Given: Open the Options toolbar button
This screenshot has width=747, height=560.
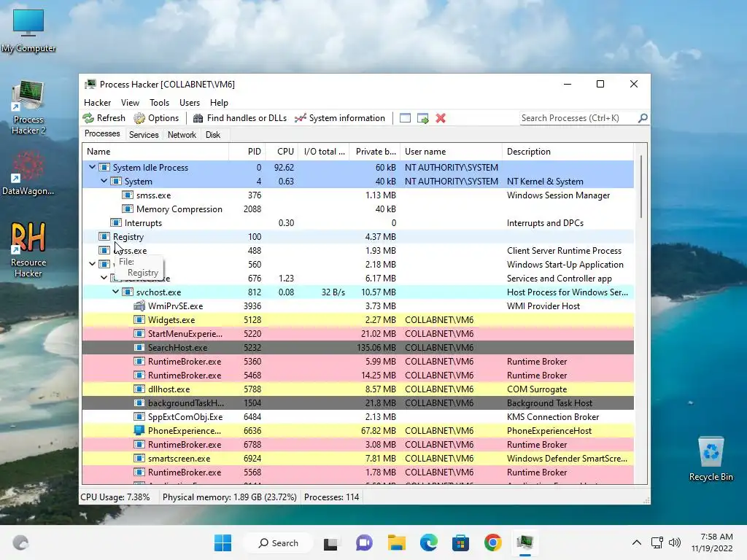Looking at the screenshot, I should coord(156,118).
